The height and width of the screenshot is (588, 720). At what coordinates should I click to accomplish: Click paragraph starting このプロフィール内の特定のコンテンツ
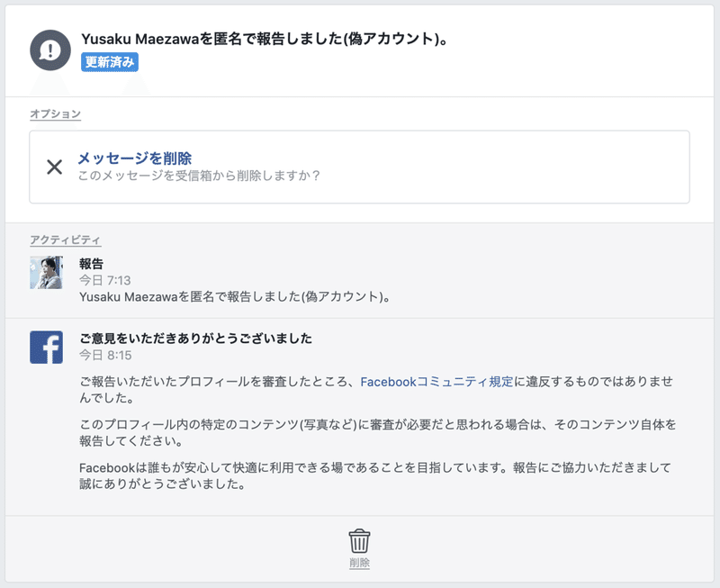click(x=377, y=433)
